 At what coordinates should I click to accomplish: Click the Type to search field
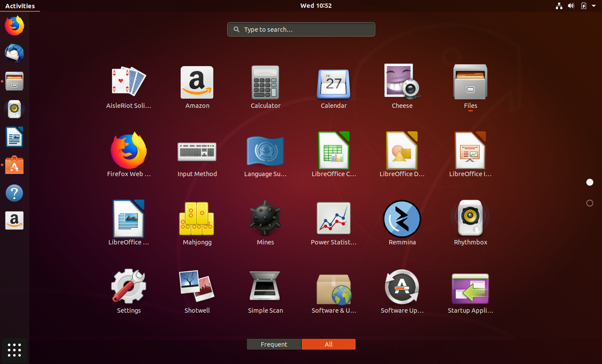tap(301, 29)
